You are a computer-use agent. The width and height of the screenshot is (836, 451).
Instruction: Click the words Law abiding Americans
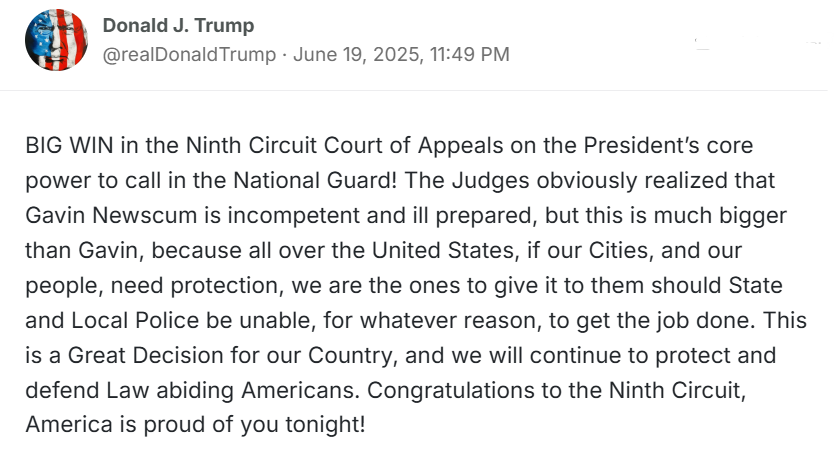(232, 390)
